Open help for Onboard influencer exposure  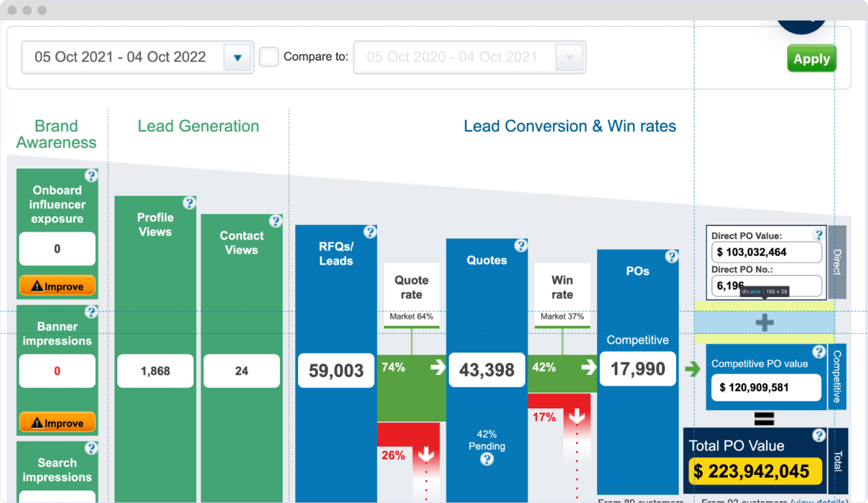tap(91, 176)
